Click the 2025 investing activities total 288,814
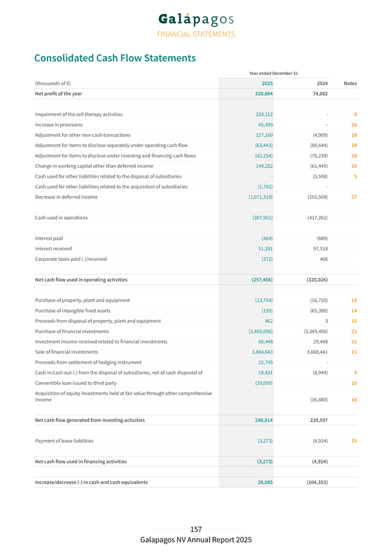 (263, 420)
